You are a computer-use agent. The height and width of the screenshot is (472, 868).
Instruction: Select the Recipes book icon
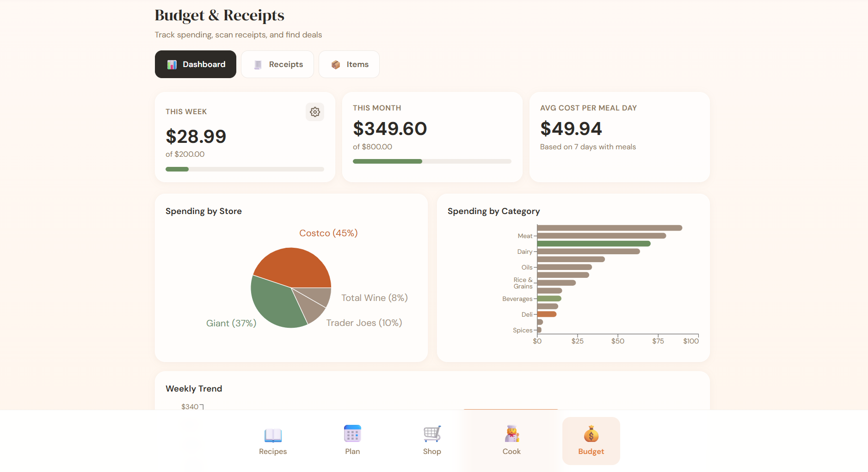click(x=272, y=434)
